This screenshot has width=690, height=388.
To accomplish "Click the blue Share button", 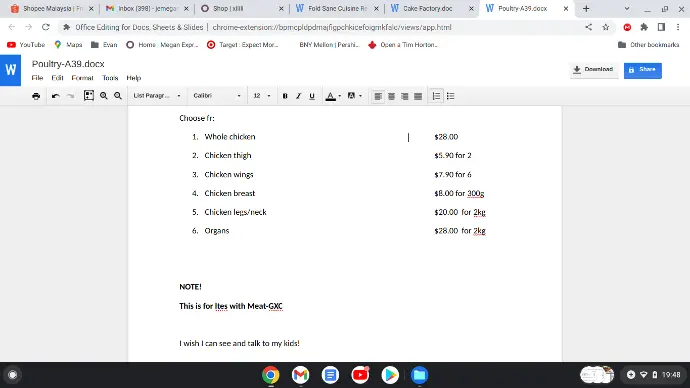I will [x=642, y=70].
